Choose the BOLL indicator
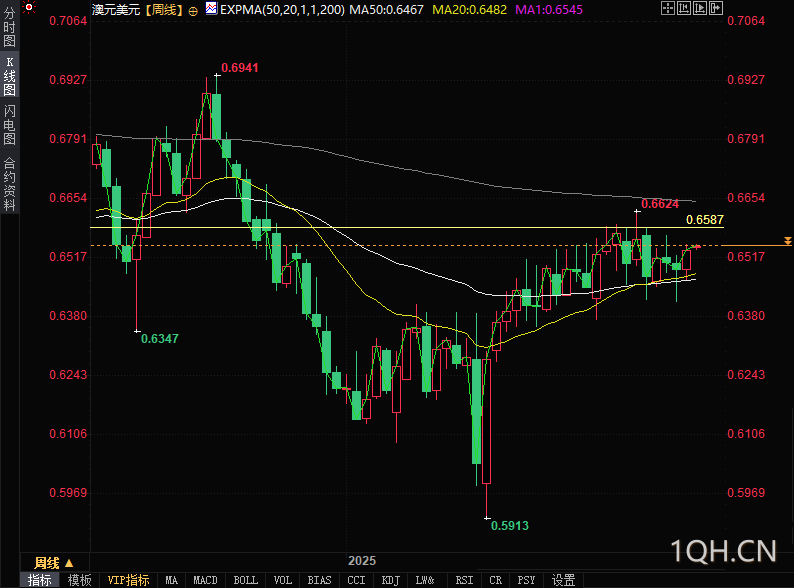The width and height of the screenshot is (794, 588). point(246,580)
